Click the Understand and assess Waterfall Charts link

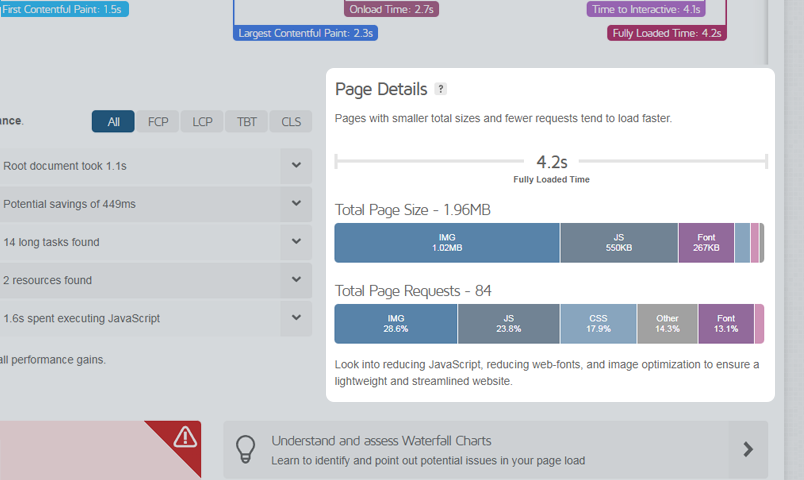[381, 441]
